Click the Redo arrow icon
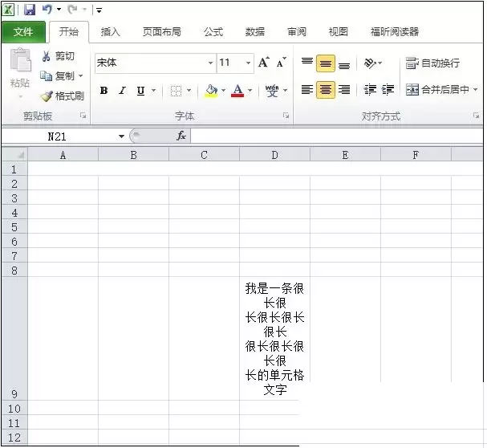The width and height of the screenshot is (487, 448). [73, 10]
